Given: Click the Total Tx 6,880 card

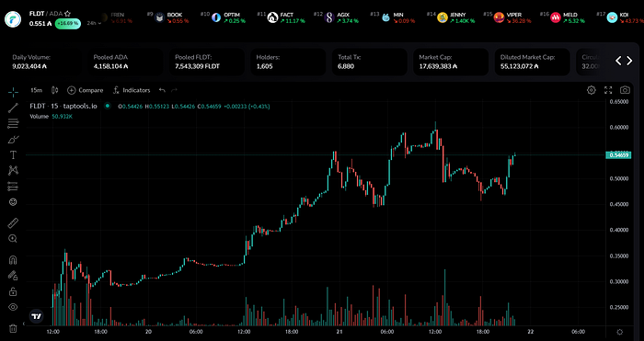Looking at the screenshot, I should click(370, 62).
